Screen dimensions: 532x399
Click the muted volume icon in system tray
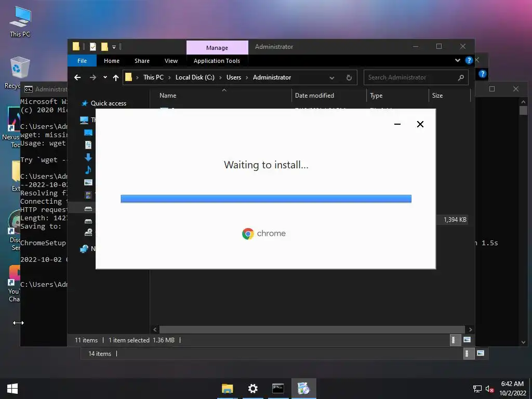click(489, 389)
